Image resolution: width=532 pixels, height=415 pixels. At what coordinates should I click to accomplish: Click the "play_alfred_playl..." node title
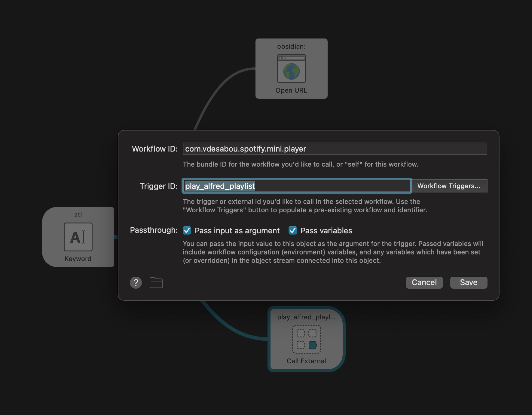306,317
